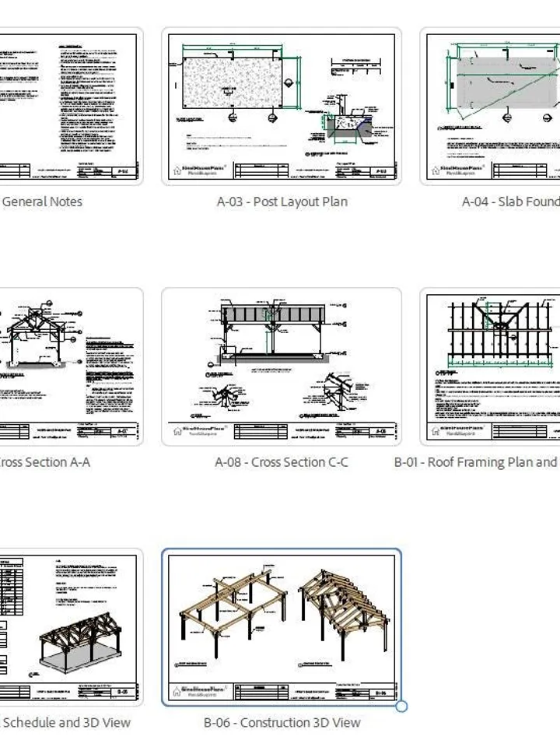Click the 'B-06 - Construction 3D View' label
This screenshot has width=560, height=747.
coord(282,722)
